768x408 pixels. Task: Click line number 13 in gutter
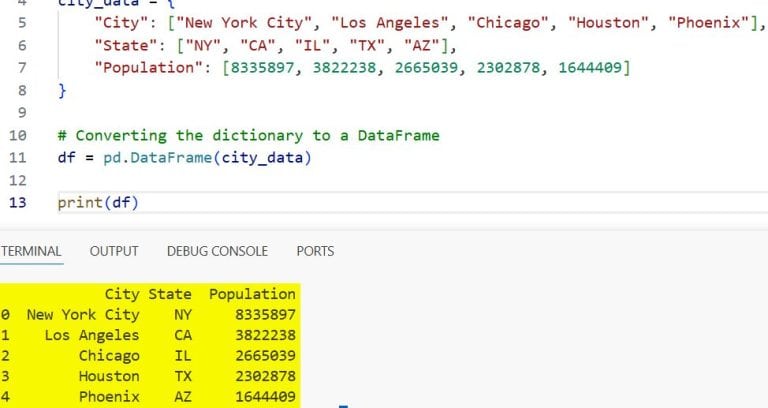[18, 202]
